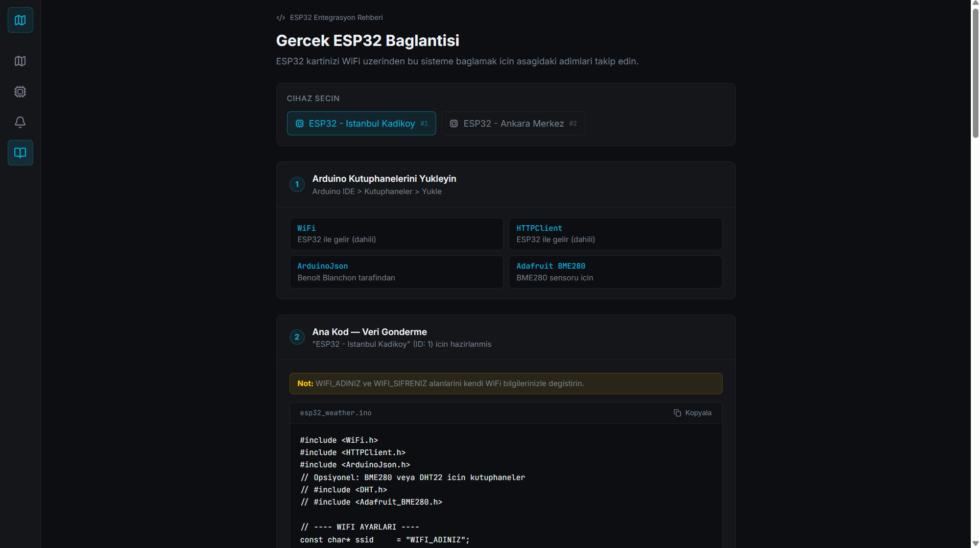Screen dimensions: 980x548
Task: Click the step 1 numbered circle badge
Action: [297, 184]
